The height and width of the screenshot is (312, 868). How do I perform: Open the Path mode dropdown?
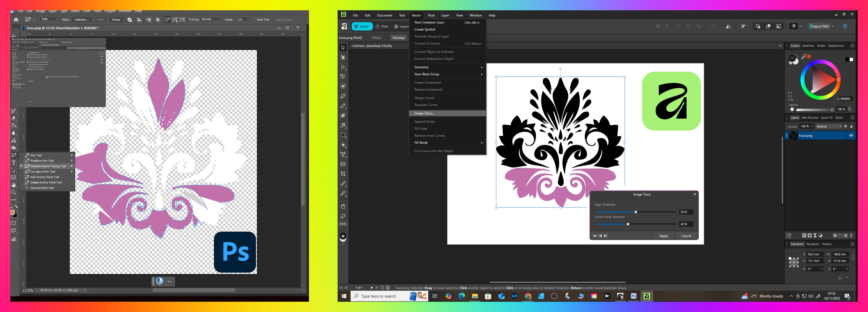tap(49, 19)
